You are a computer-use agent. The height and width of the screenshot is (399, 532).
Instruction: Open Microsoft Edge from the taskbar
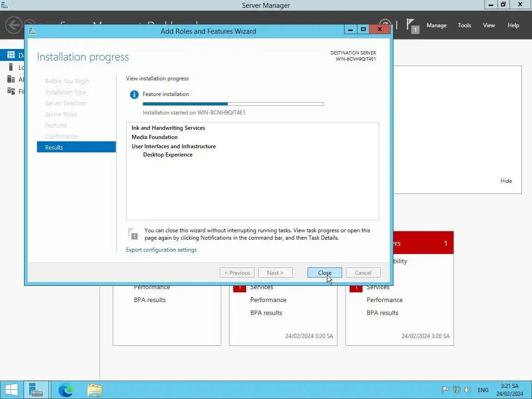point(66,390)
